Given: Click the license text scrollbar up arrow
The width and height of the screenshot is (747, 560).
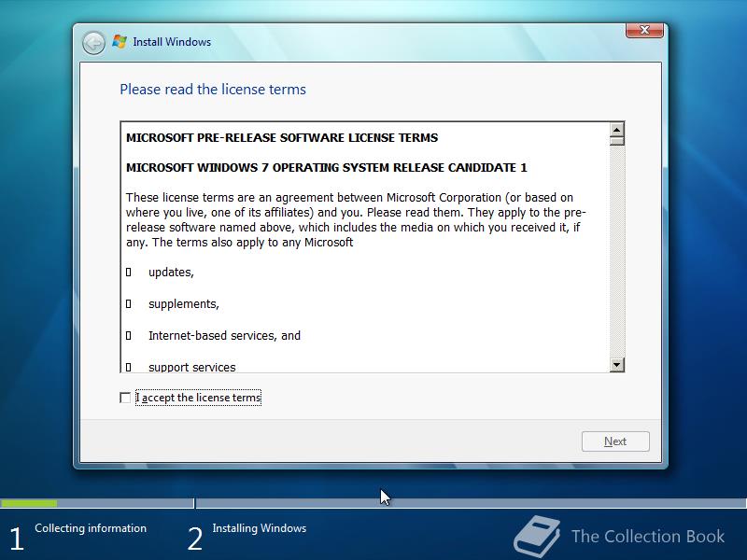Looking at the screenshot, I should tap(616, 130).
